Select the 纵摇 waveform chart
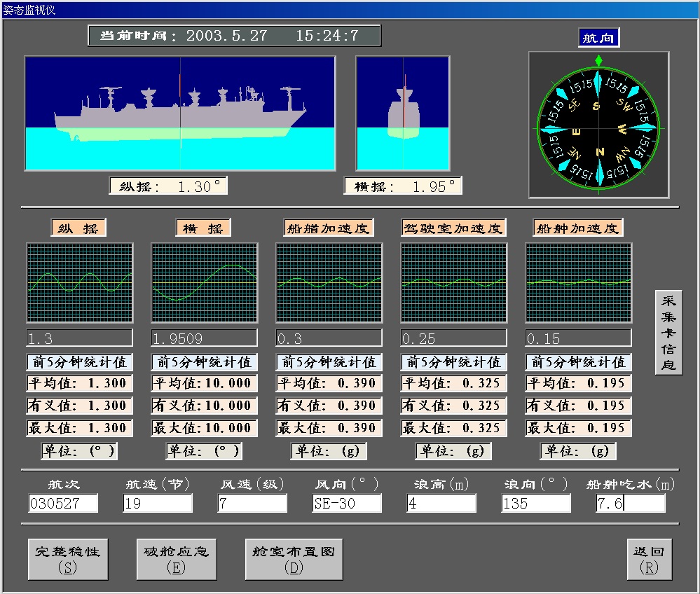The height and width of the screenshot is (594, 700). (79, 282)
